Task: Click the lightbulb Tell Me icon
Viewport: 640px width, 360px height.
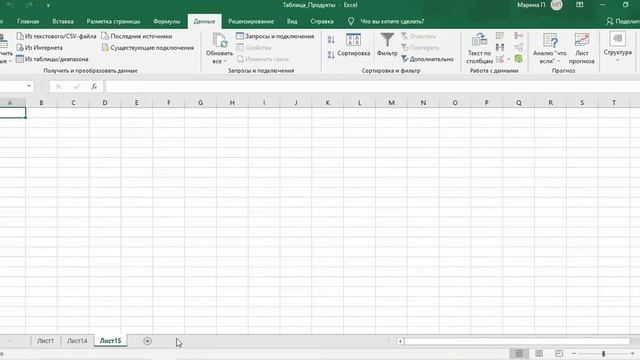Action: (x=351, y=21)
